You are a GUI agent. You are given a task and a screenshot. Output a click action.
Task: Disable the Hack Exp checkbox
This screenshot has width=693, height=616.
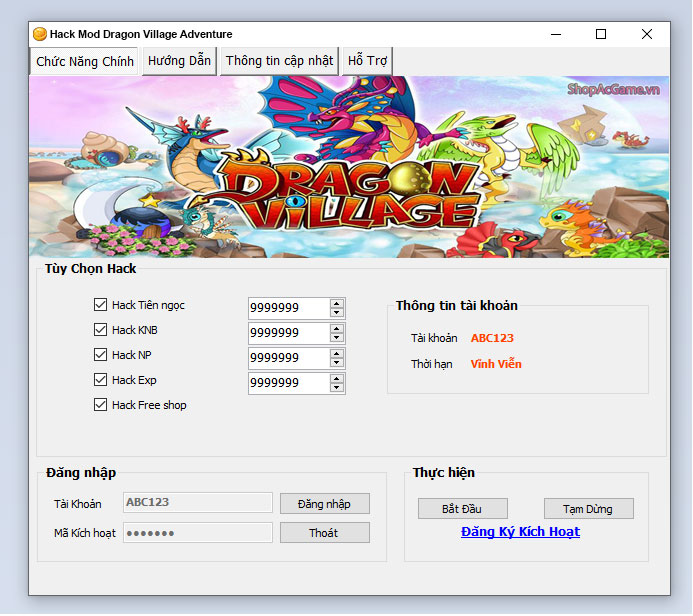(x=100, y=380)
